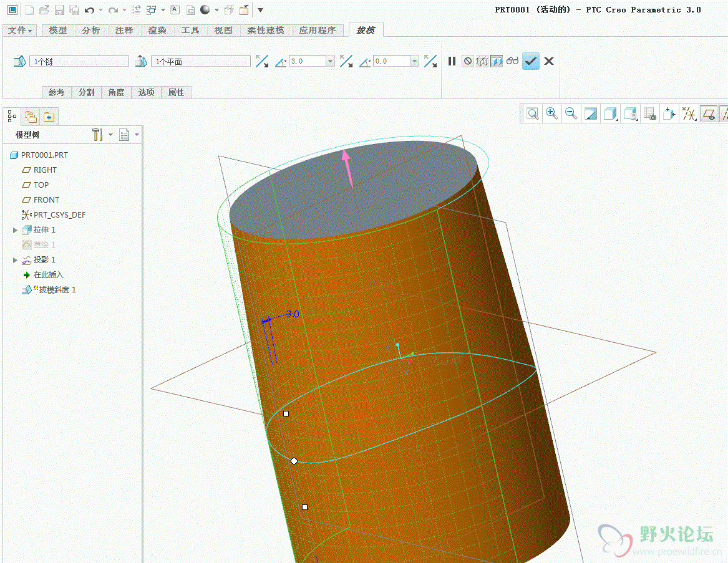The width and height of the screenshot is (728, 563).
Task: Switch to the 模型 ribbon tab
Action: coord(58,30)
